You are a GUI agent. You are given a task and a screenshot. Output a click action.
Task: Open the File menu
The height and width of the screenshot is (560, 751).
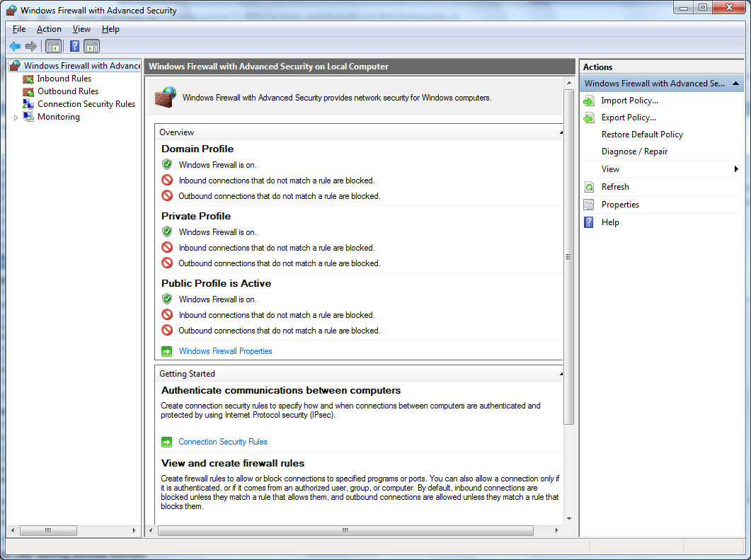coord(19,29)
